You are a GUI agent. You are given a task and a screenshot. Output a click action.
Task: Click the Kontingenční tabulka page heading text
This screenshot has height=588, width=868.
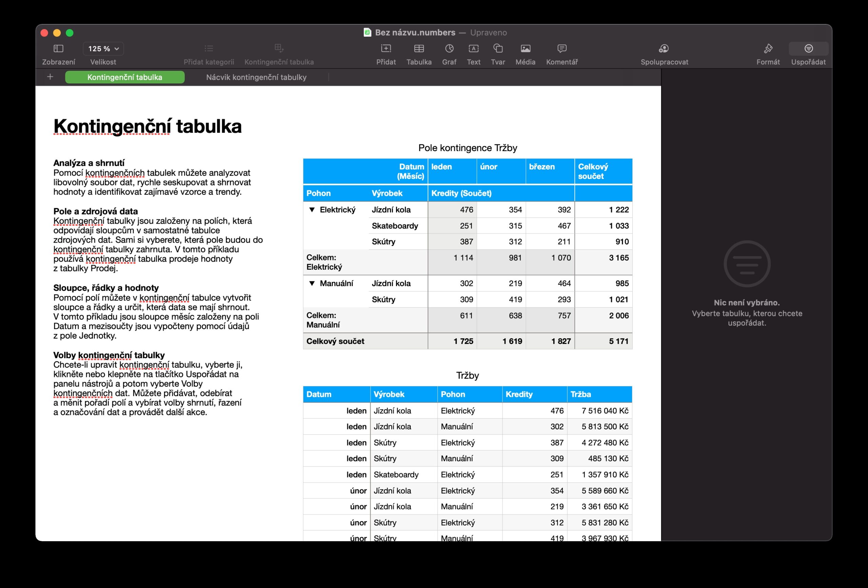[x=147, y=126]
